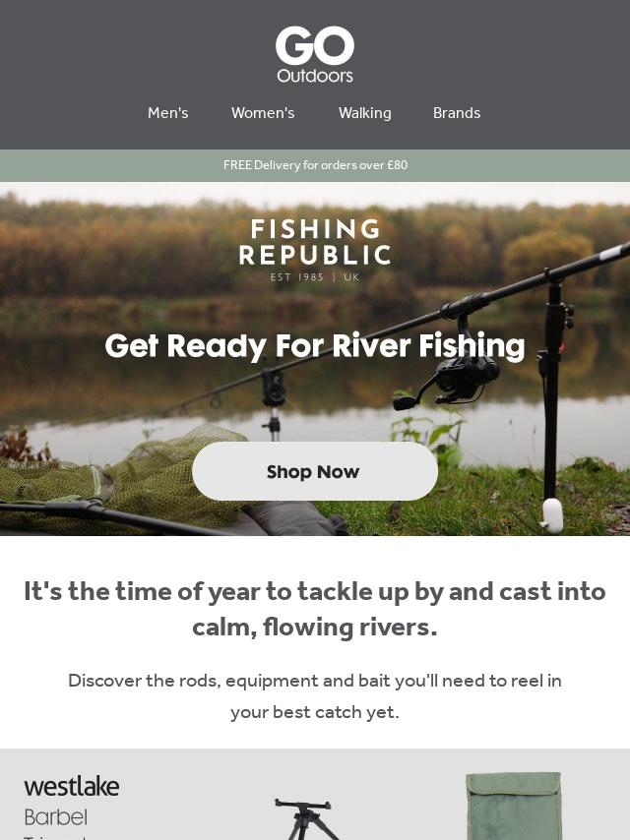Screen dimensions: 630x840
Task: Click the FREE Delivery over £80 banner
Action: 315,165
